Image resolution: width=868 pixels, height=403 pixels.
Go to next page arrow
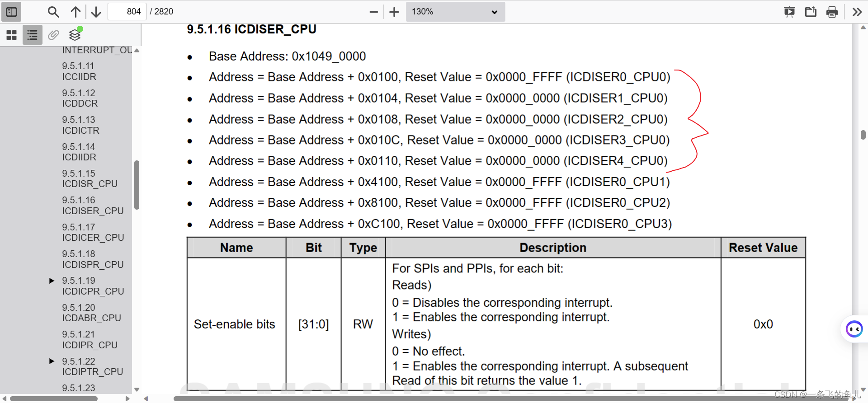pos(96,12)
